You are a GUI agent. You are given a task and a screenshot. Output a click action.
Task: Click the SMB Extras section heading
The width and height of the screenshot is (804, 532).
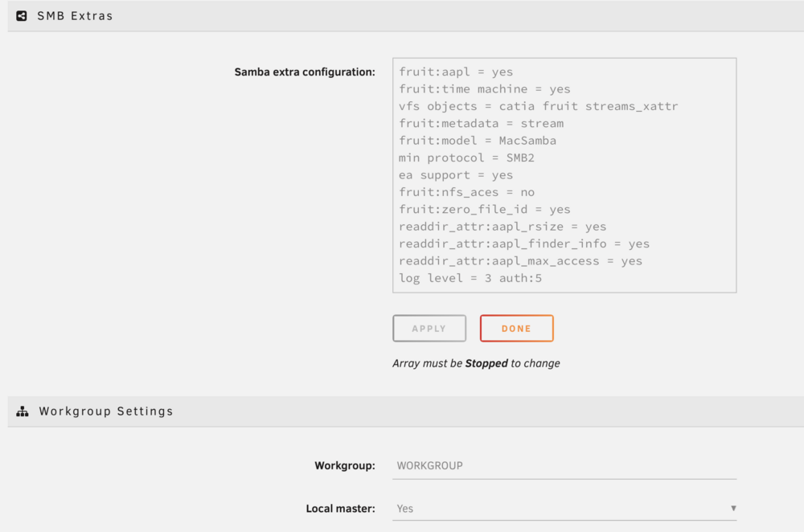tap(75, 16)
